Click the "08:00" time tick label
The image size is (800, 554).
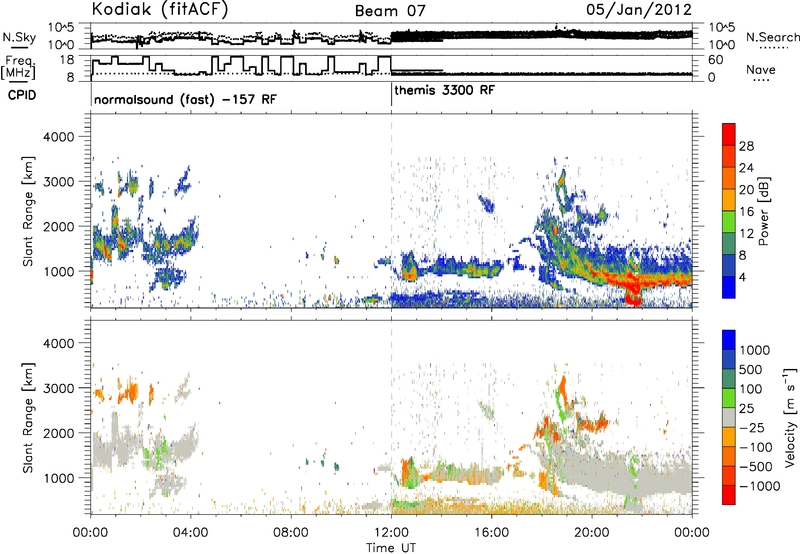[x=291, y=533]
